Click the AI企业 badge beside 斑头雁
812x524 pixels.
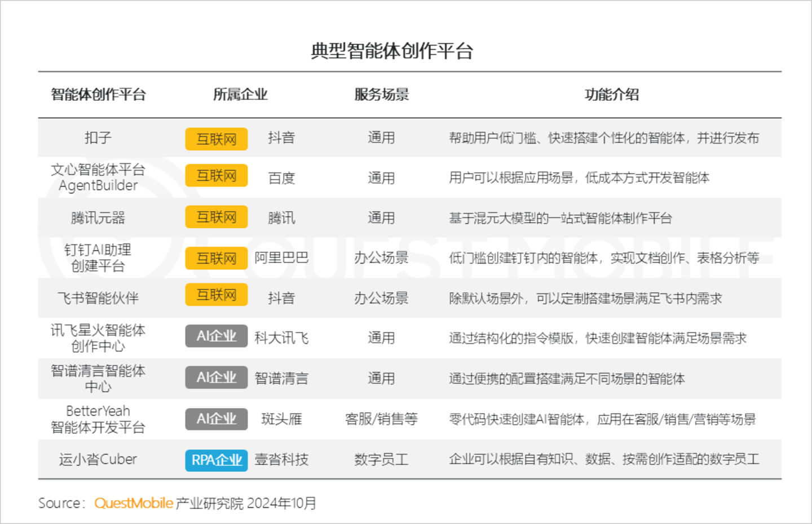point(216,419)
